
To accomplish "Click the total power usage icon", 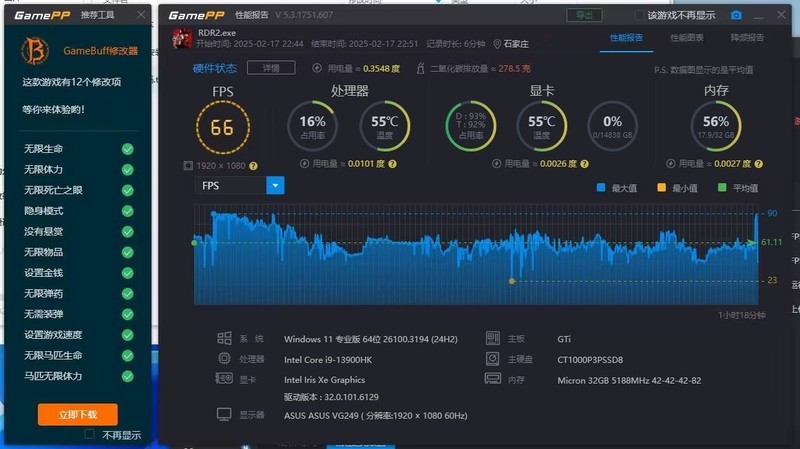I will (x=317, y=68).
